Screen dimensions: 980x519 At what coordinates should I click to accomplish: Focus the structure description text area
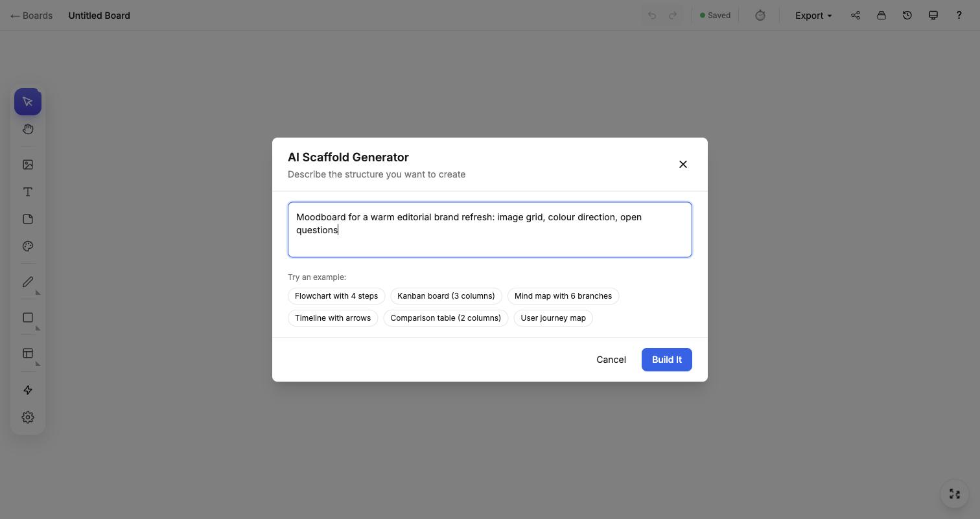tap(490, 230)
